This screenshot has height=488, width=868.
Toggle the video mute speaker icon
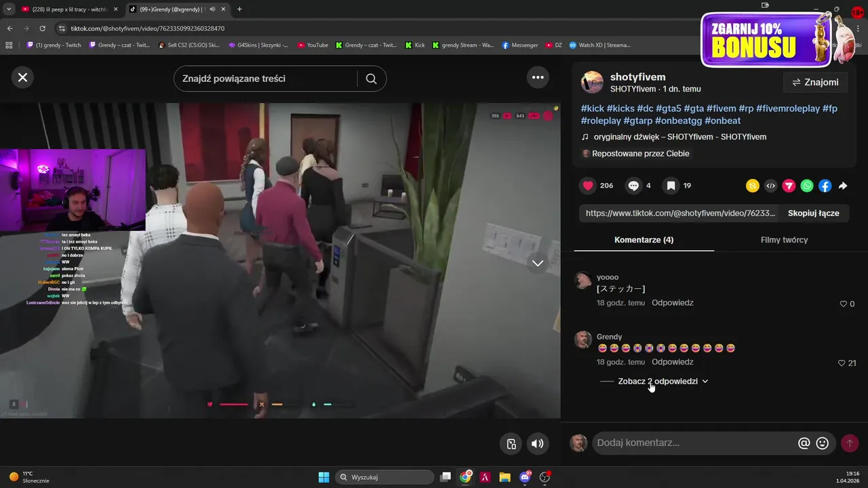click(537, 444)
